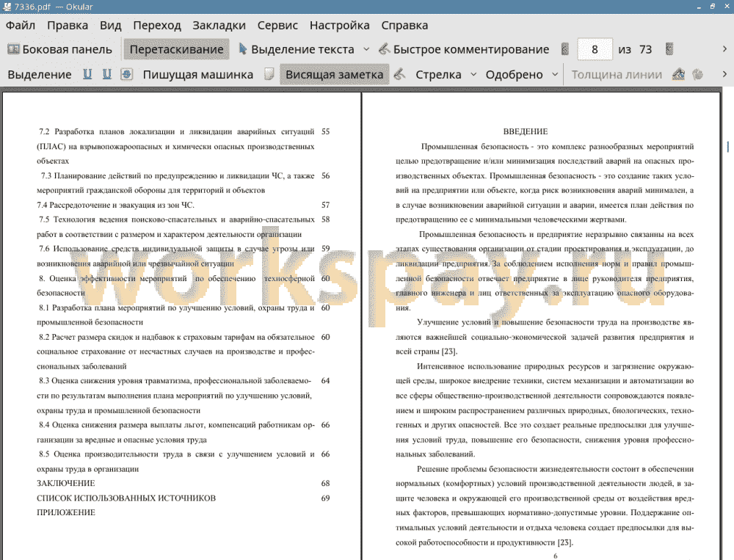
Task: Click the '7.4 Рассредоточение и эвакуация' line
Action: point(116,205)
